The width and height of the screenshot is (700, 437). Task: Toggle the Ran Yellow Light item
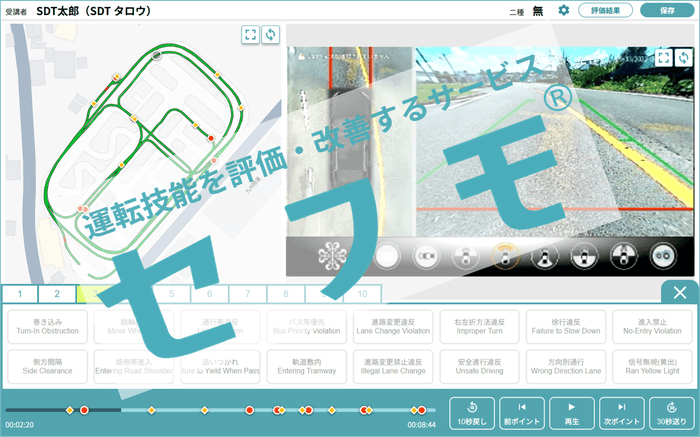pyautogui.click(x=652, y=362)
